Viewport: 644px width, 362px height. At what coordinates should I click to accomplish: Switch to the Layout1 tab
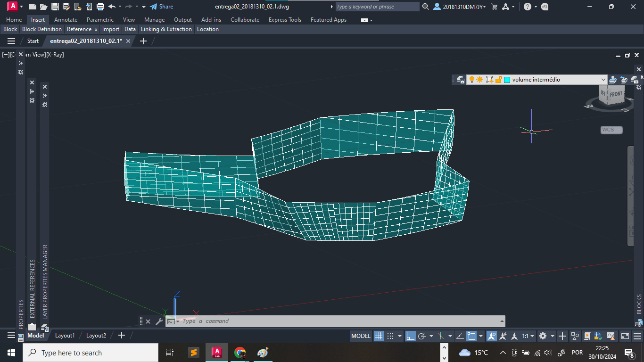tap(65, 336)
